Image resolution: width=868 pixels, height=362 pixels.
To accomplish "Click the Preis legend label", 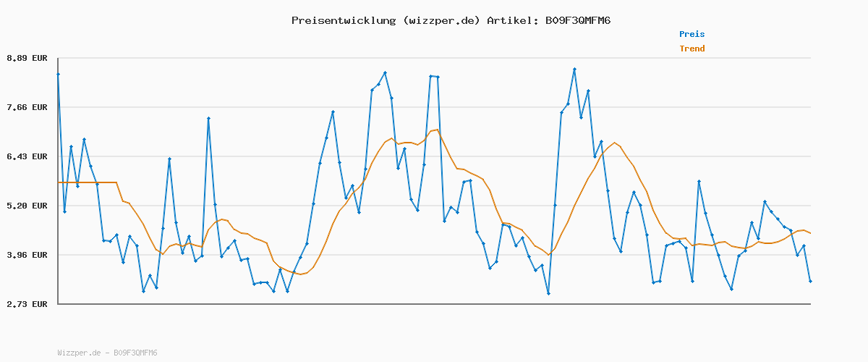I will tap(692, 34).
